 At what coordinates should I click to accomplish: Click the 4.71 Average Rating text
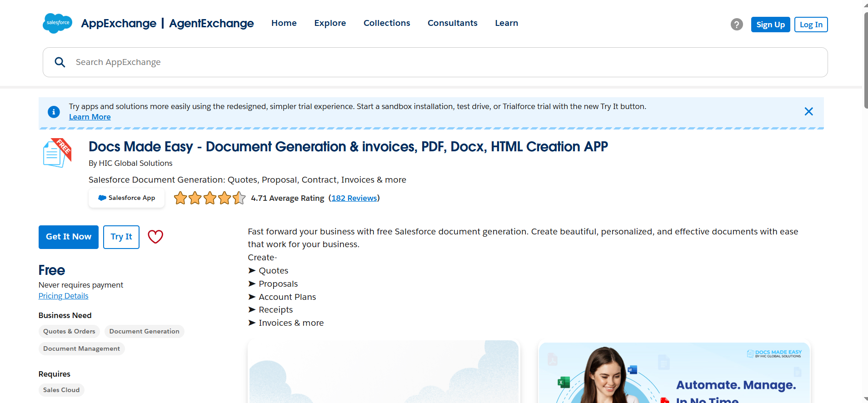pyautogui.click(x=288, y=198)
